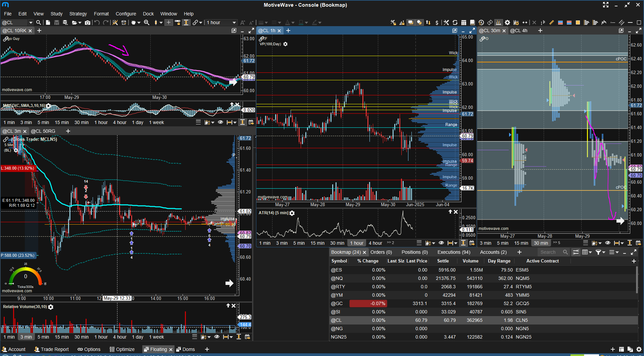Screen dimensions: 644x356
Task: Open ATR(14) study gear settings
Action: (x=292, y=213)
